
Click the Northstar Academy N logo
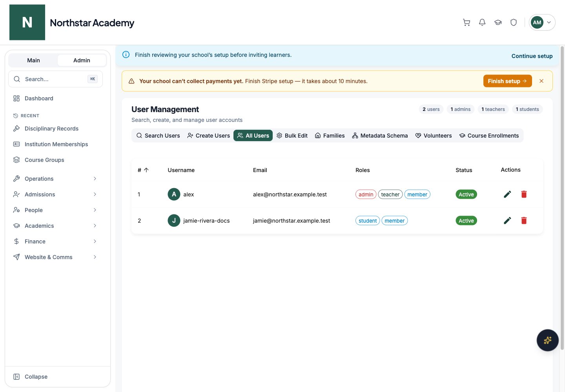click(x=27, y=22)
